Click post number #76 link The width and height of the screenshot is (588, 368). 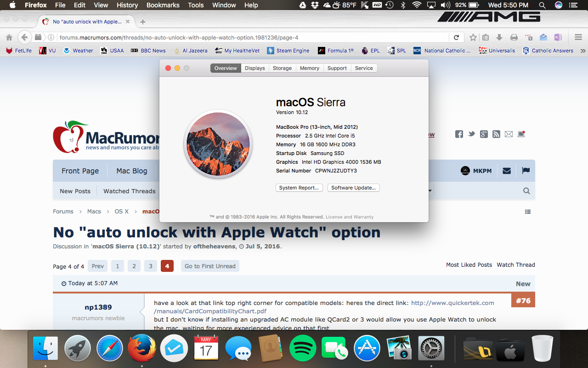pyautogui.click(x=523, y=300)
